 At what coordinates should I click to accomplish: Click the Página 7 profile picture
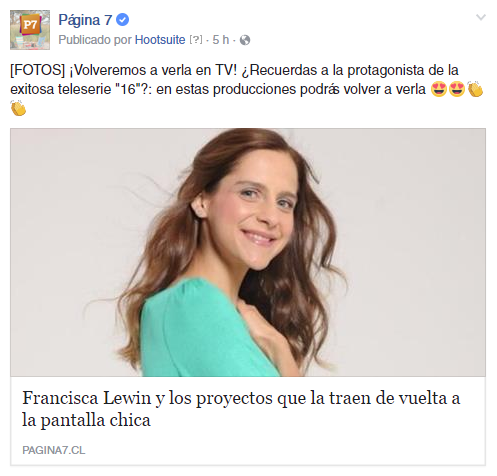tap(30, 30)
